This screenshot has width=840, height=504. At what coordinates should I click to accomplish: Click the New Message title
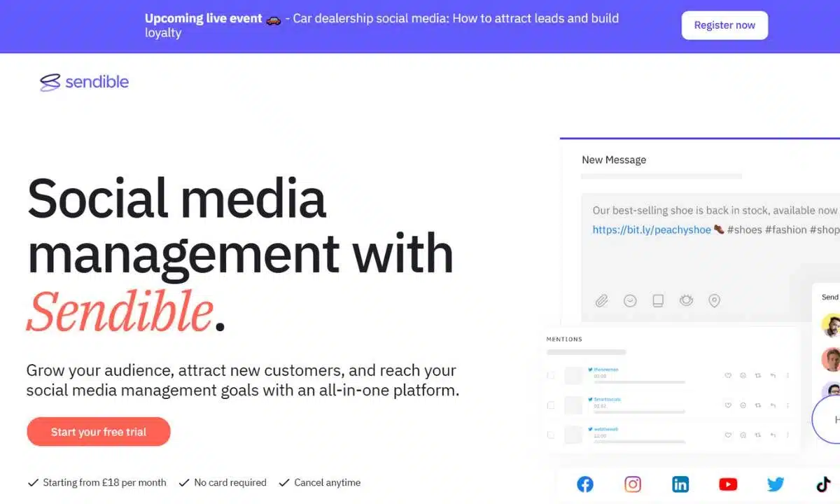[x=614, y=160]
